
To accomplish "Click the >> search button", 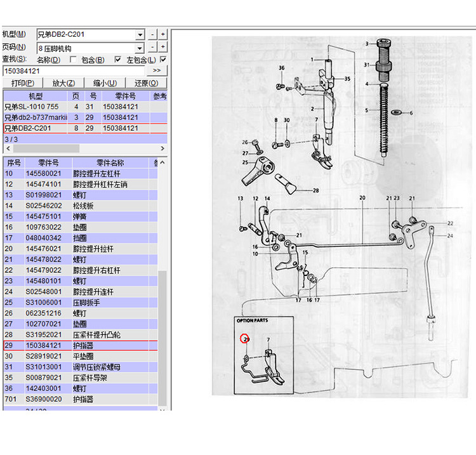I will 157,70.
